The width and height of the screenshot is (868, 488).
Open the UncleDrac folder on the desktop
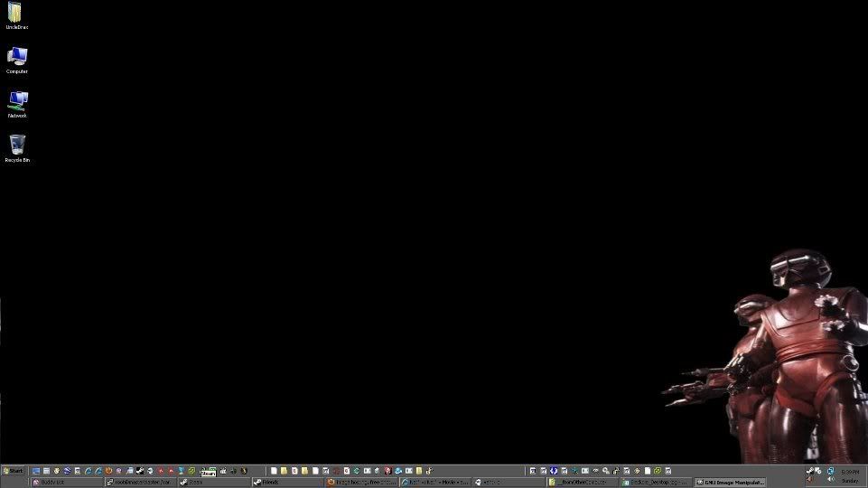click(x=16, y=15)
